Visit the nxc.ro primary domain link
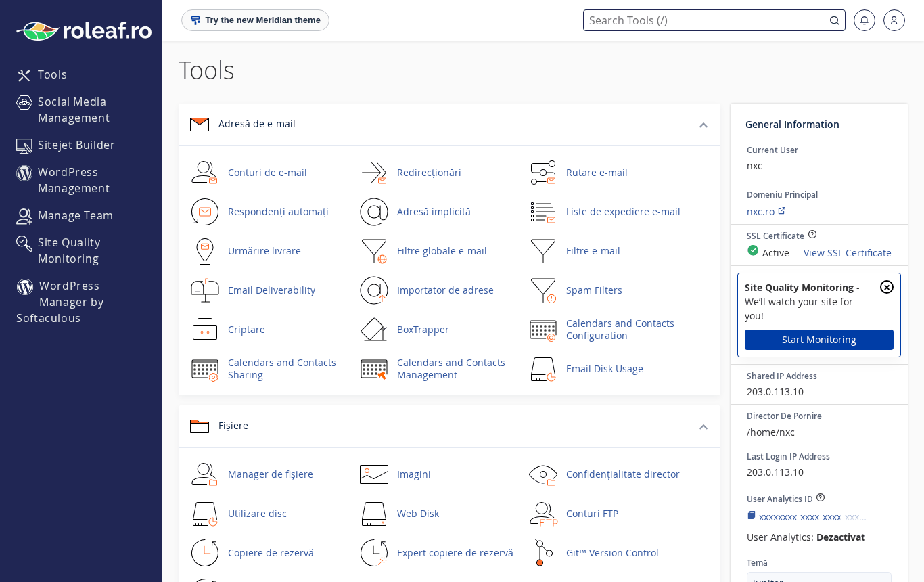924x582 pixels. (x=766, y=212)
